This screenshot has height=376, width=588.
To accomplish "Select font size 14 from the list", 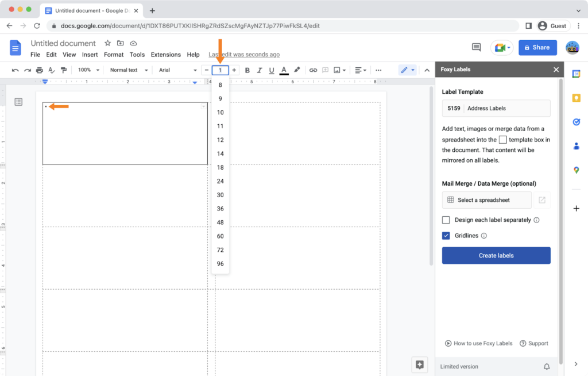I will tap(220, 154).
